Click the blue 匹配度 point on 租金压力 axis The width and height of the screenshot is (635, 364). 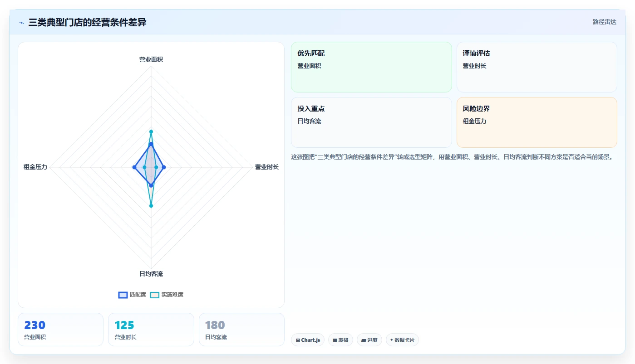tap(134, 167)
